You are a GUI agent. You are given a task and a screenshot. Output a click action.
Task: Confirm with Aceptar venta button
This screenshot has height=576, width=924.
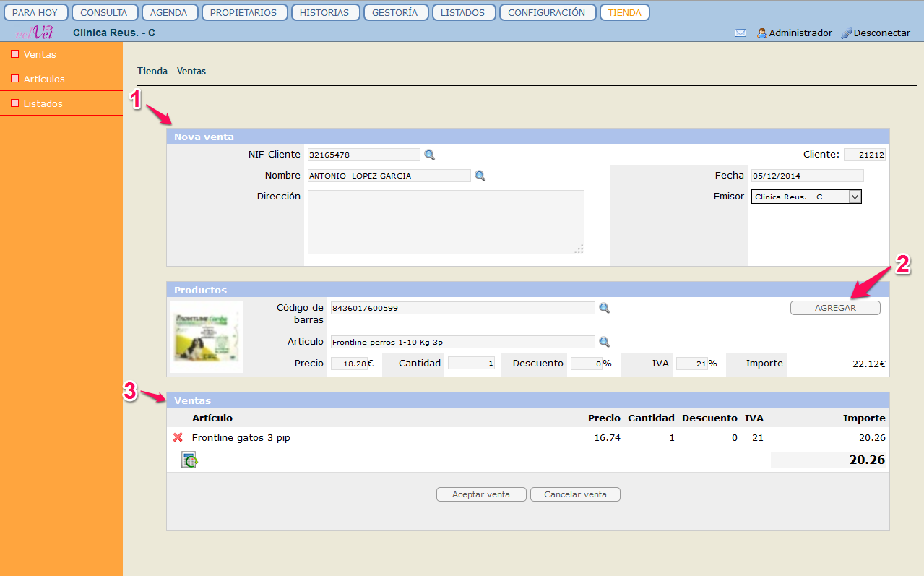480,494
